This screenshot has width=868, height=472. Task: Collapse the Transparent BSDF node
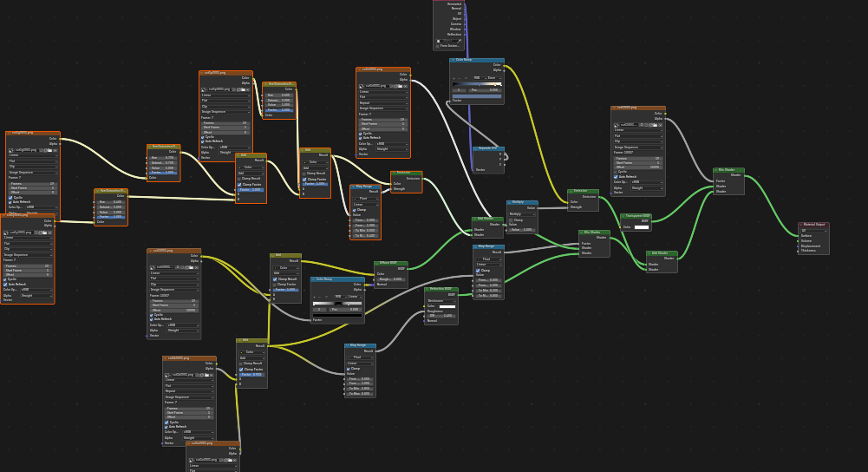click(623, 216)
